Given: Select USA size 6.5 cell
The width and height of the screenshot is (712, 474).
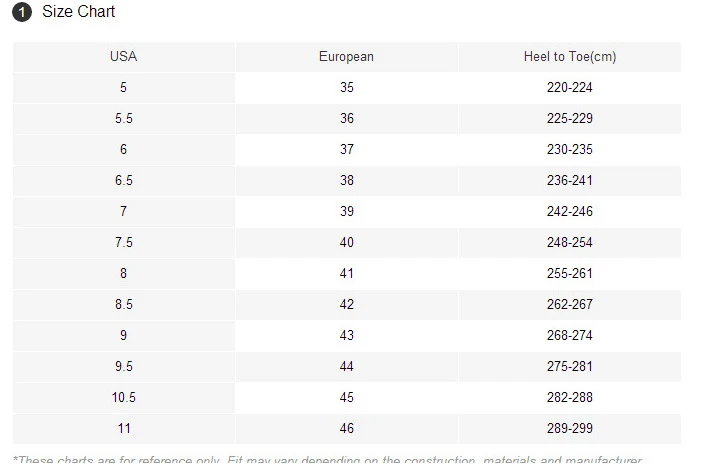Looking at the screenshot, I should tap(123, 181).
